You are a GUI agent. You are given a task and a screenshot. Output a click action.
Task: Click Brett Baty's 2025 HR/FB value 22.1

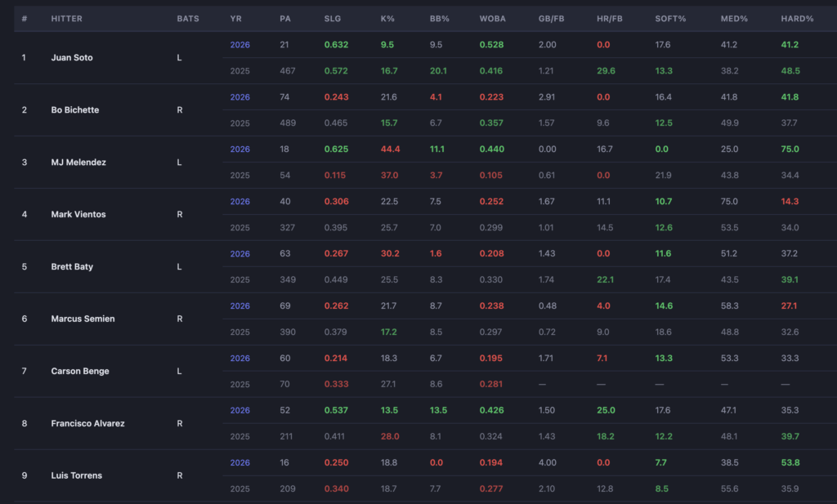click(606, 280)
